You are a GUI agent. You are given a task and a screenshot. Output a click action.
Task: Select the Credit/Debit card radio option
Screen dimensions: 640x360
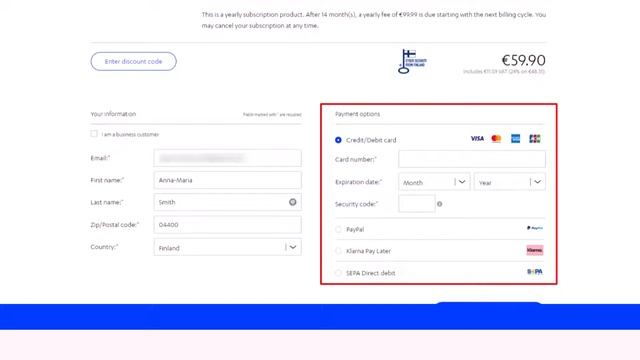338,140
